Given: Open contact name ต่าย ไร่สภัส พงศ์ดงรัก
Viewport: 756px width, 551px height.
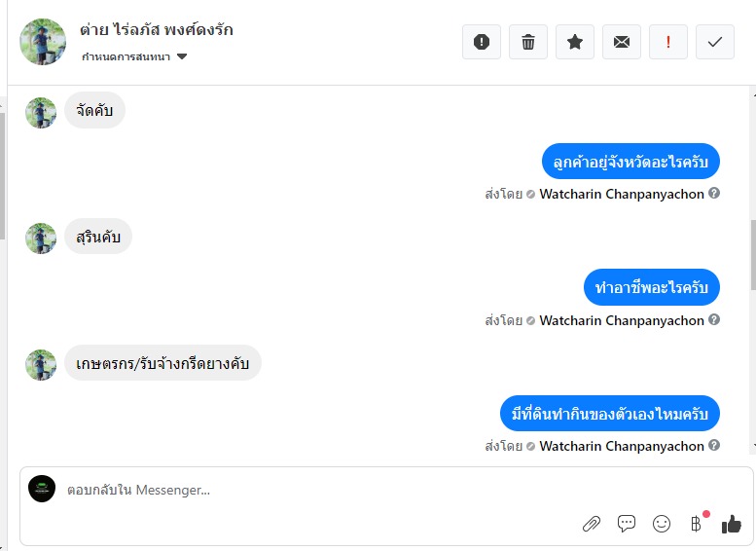Looking at the screenshot, I should pyautogui.click(x=156, y=30).
